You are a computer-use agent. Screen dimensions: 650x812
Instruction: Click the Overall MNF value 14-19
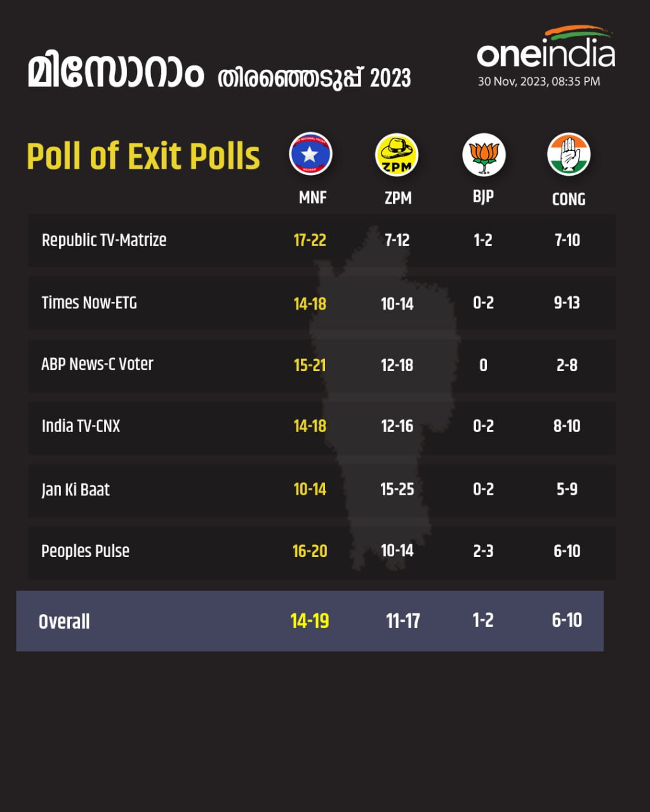(310, 620)
